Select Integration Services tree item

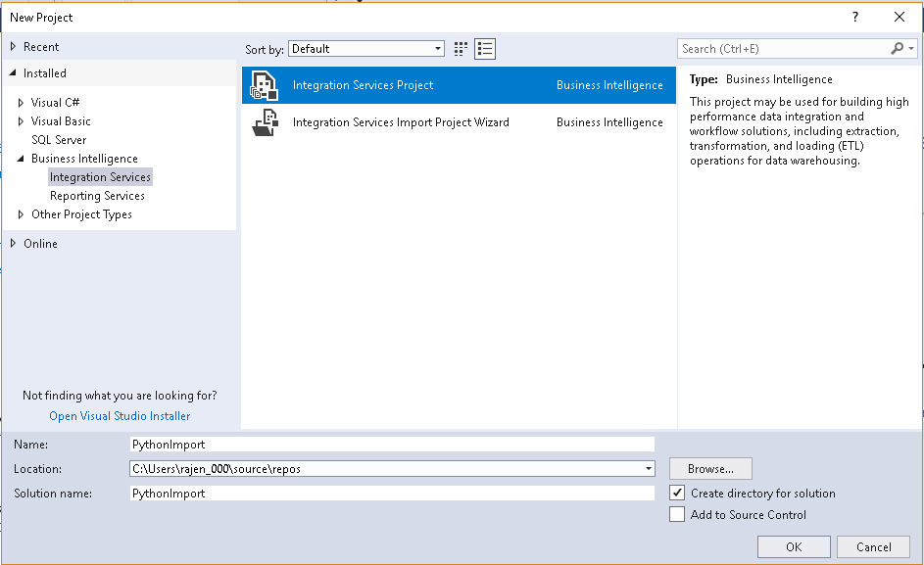pyautogui.click(x=100, y=177)
